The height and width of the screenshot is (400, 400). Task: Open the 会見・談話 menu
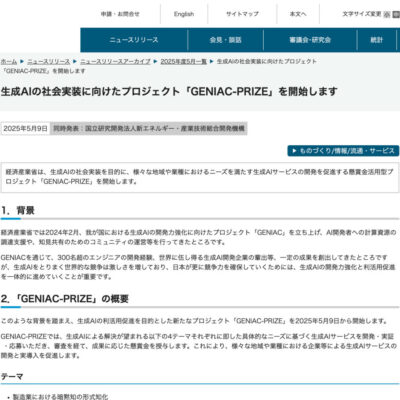(x=226, y=40)
